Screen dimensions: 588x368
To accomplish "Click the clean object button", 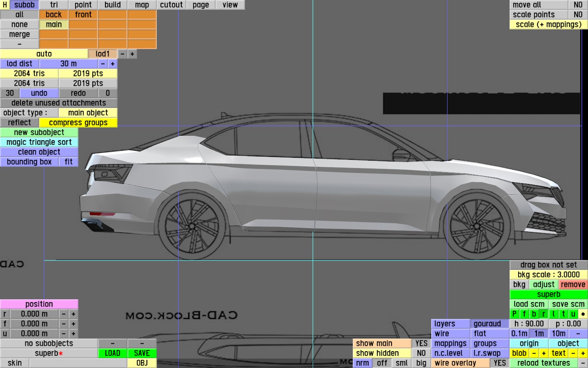I will coord(39,152).
